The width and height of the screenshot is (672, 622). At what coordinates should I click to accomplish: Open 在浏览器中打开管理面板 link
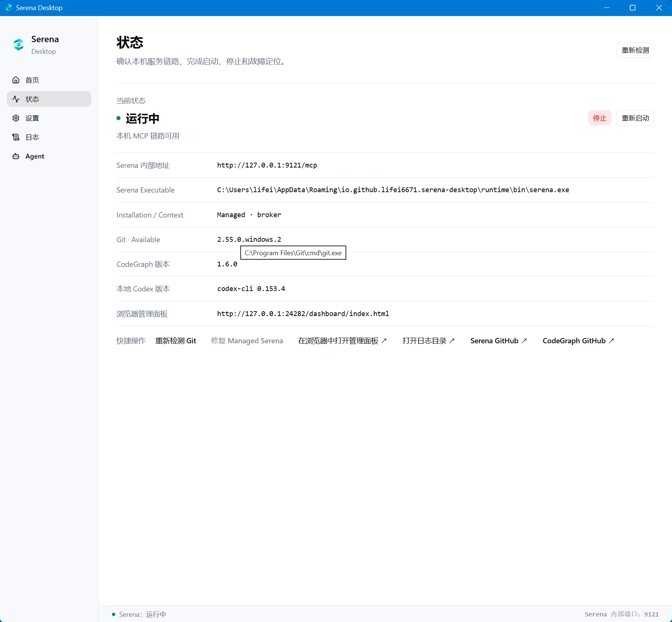tap(342, 341)
